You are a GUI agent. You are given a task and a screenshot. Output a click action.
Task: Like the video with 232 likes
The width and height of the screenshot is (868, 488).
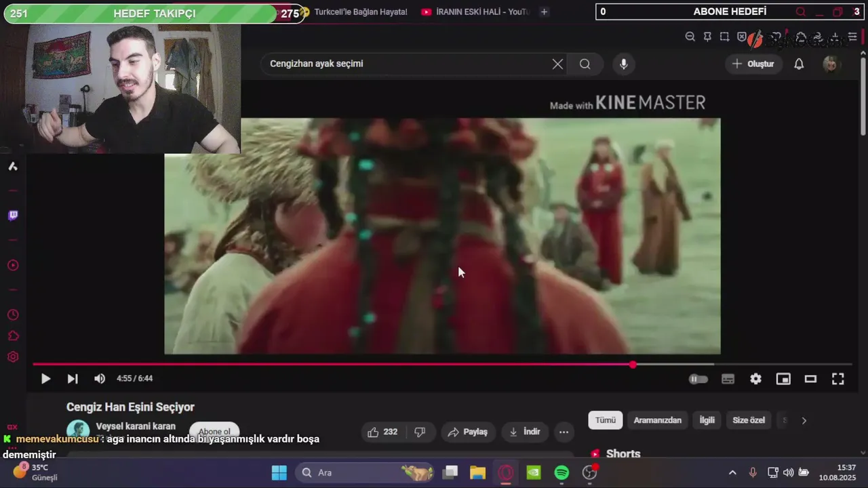click(x=382, y=432)
